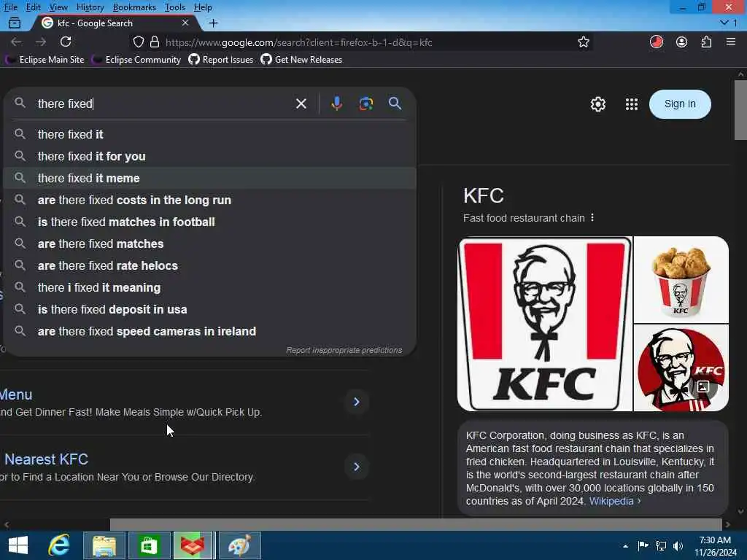This screenshot has width=747, height=560.
Task: Open the Firefox hamburger menu
Action: coord(731,42)
